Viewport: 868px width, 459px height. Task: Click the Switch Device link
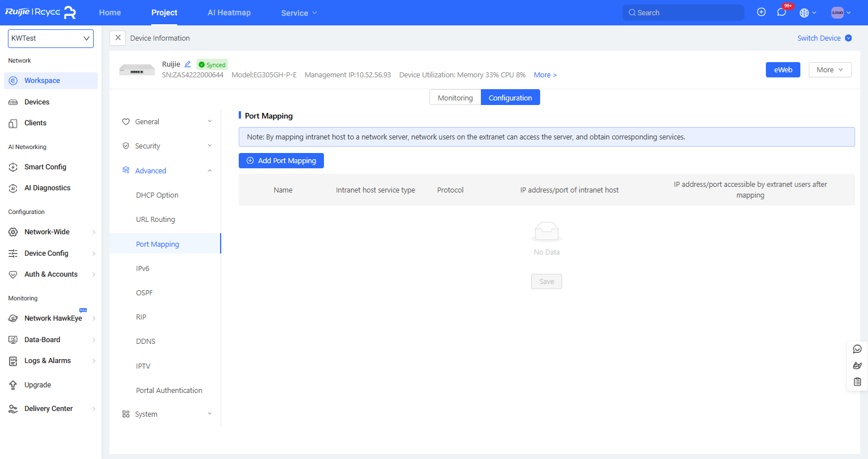[819, 38]
